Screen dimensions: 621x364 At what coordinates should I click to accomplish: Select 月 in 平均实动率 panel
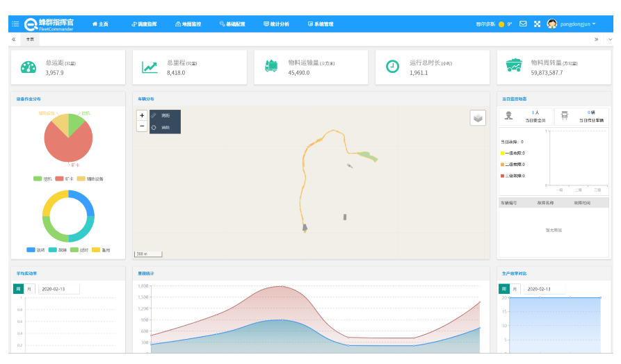pyautogui.click(x=29, y=289)
